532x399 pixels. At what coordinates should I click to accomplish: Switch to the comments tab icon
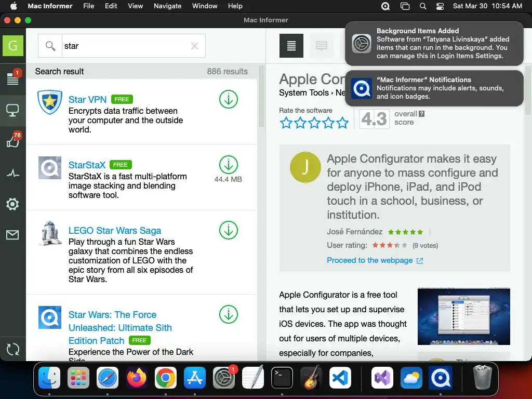321,46
